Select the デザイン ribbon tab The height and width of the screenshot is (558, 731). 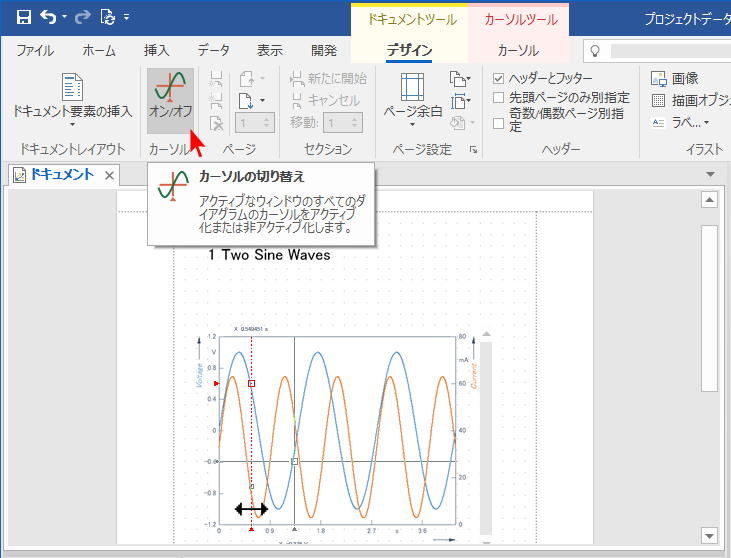click(409, 50)
